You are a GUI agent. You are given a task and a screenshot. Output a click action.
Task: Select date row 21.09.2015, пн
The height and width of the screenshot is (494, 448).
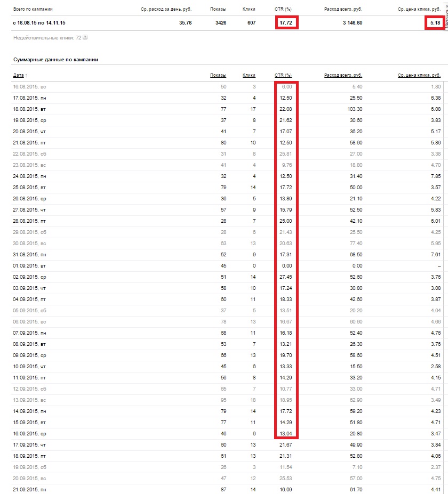[227, 489]
